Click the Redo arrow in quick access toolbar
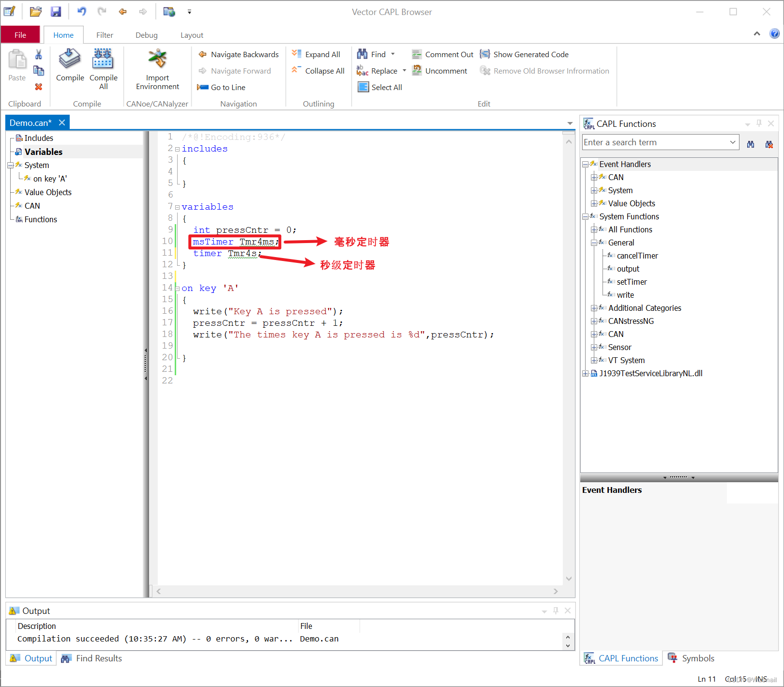784x687 pixels. coord(102,11)
